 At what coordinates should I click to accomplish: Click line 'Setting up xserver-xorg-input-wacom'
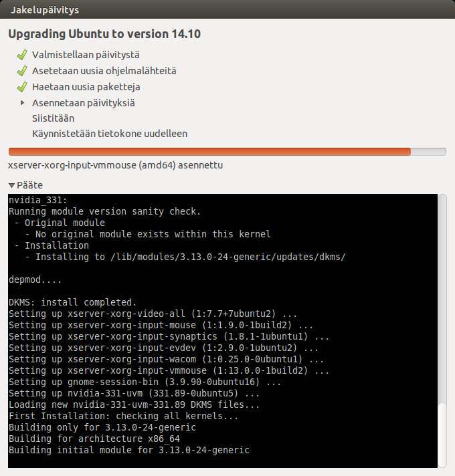(166, 359)
